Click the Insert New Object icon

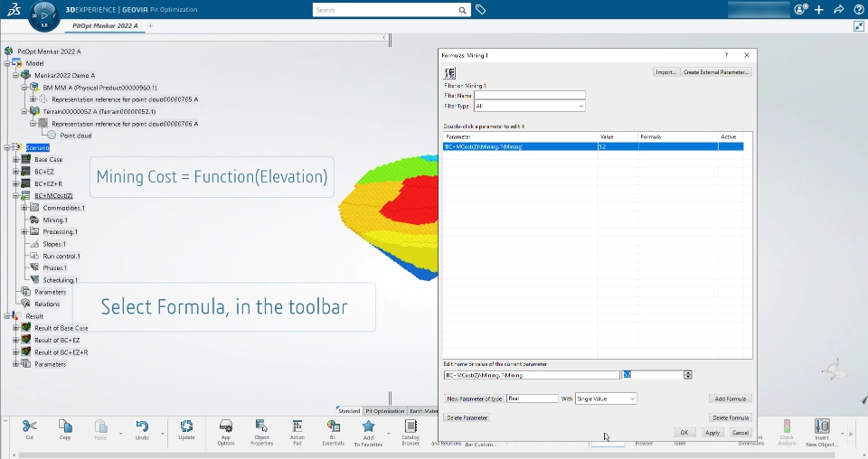click(822, 426)
